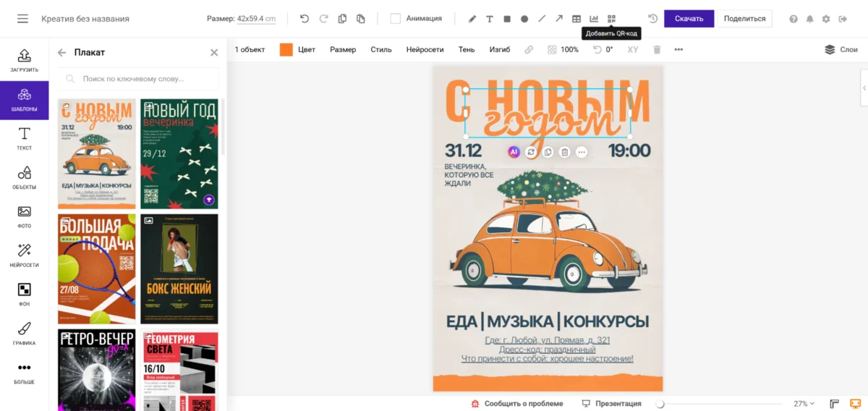Select the line tool
The width and height of the screenshot is (868, 411).
(542, 19)
